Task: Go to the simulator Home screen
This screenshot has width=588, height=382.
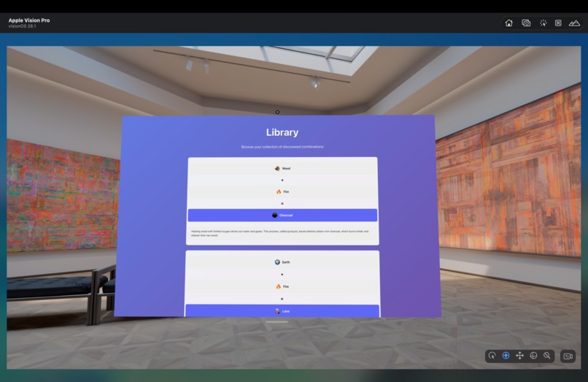Action: pyautogui.click(x=508, y=23)
